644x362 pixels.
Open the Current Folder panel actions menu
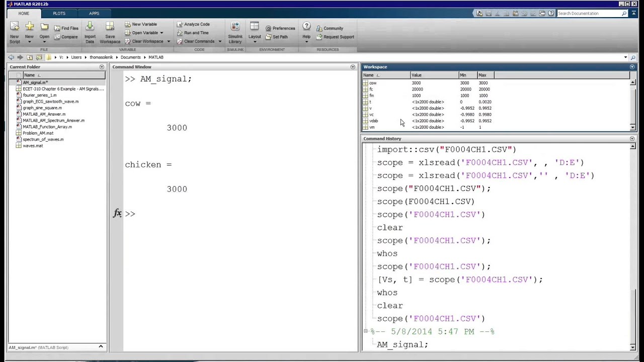(102, 67)
